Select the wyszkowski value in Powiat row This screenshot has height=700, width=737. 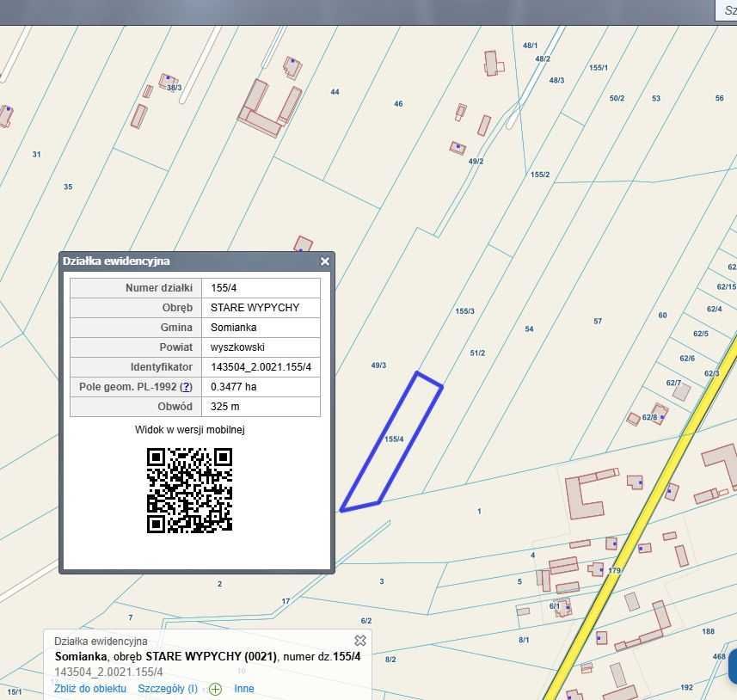click(261, 347)
